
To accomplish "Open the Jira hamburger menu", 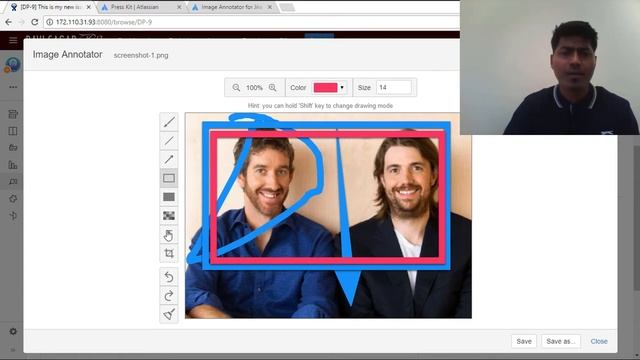I will coord(13,40).
